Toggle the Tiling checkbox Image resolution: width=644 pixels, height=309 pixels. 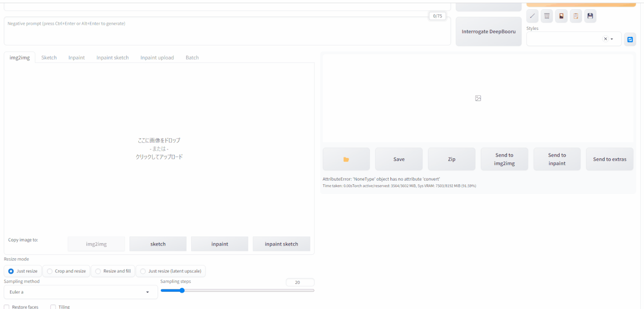(53, 307)
